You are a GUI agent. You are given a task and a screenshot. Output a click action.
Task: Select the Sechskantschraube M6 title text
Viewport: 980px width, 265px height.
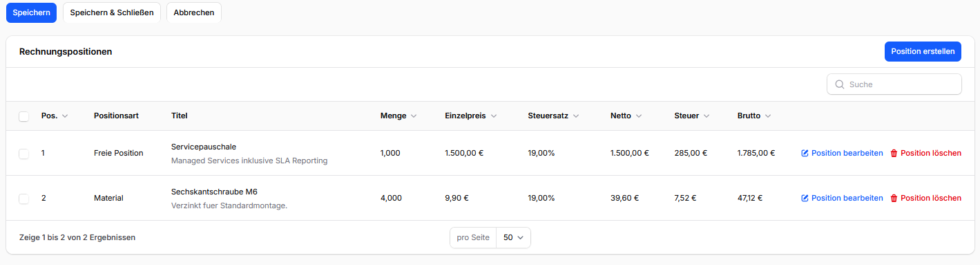pyautogui.click(x=214, y=192)
